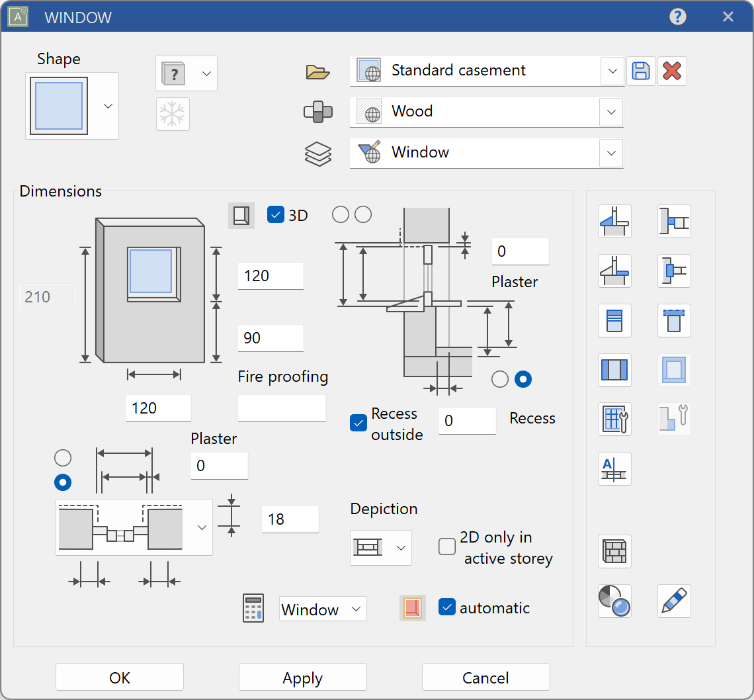Toggle the 3D checkbox
Viewport: 754px width, 700px height.
276,214
